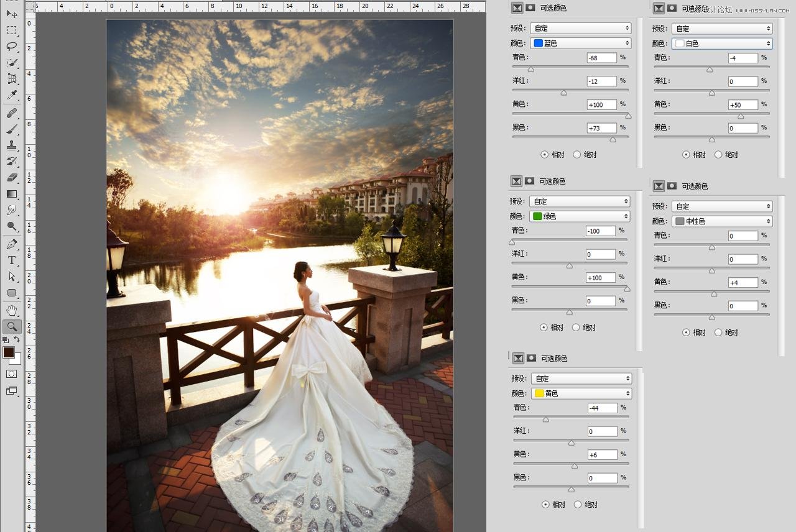Click the 黄色 field showing +50
The width and height of the screenshot is (796, 532).
743,105
